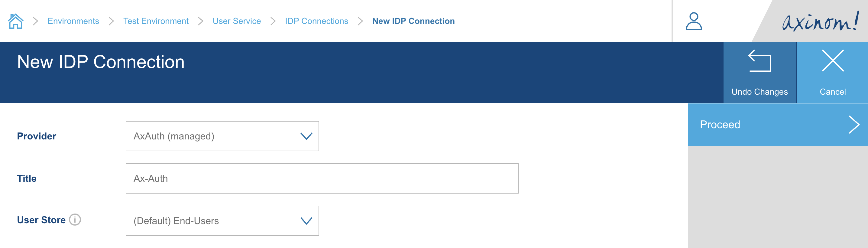Click the breadcrumb separator after Environments
868x248 pixels.
(111, 21)
